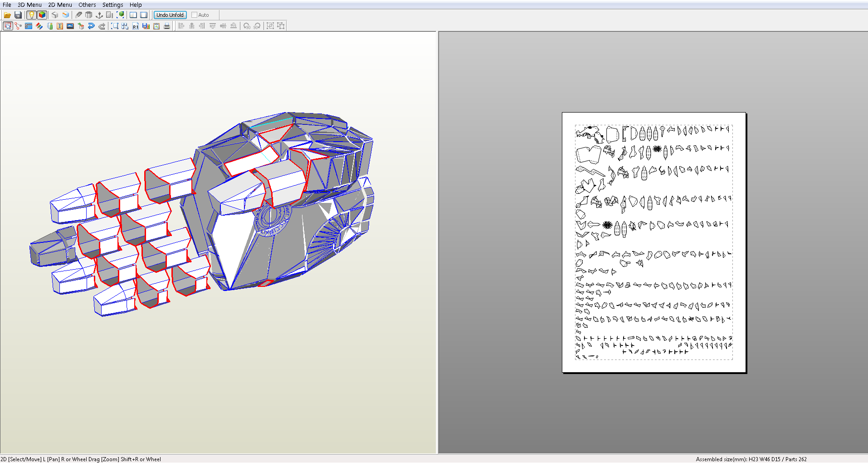Click the align horizontal center icon

click(x=191, y=26)
